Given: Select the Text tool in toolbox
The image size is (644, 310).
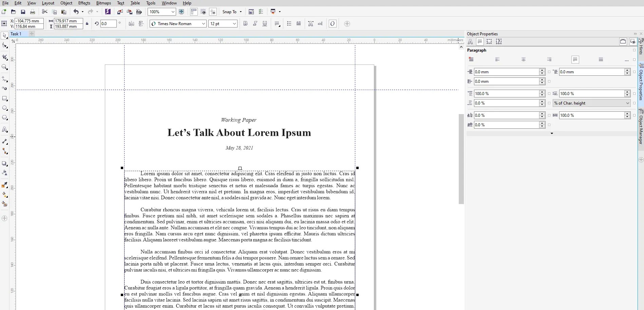Looking at the screenshot, I should coord(5,130).
